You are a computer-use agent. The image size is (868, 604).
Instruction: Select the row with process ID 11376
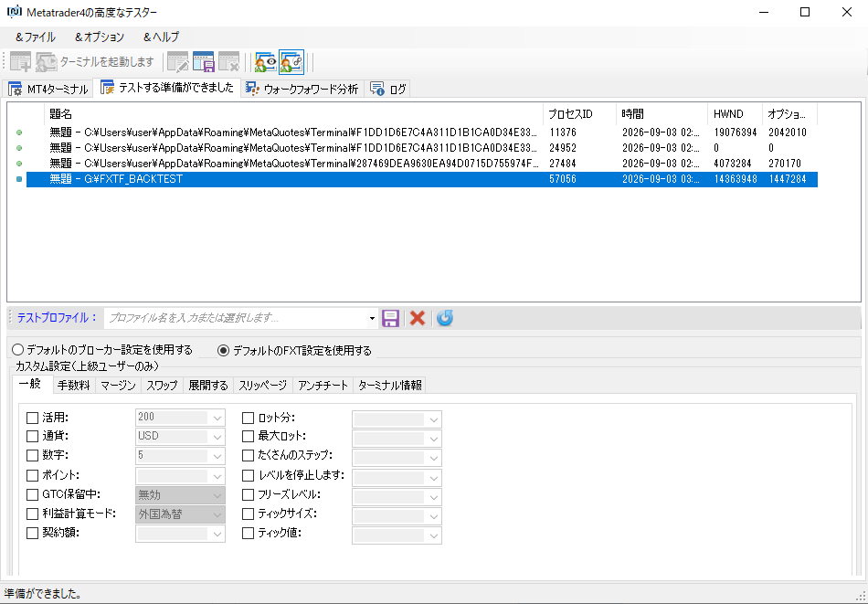pos(422,132)
